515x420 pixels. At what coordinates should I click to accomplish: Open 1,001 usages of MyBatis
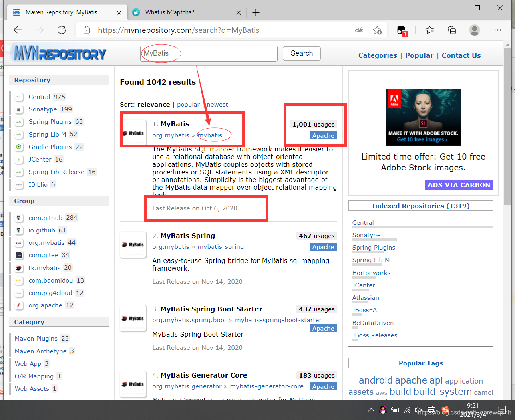(314, 125)
